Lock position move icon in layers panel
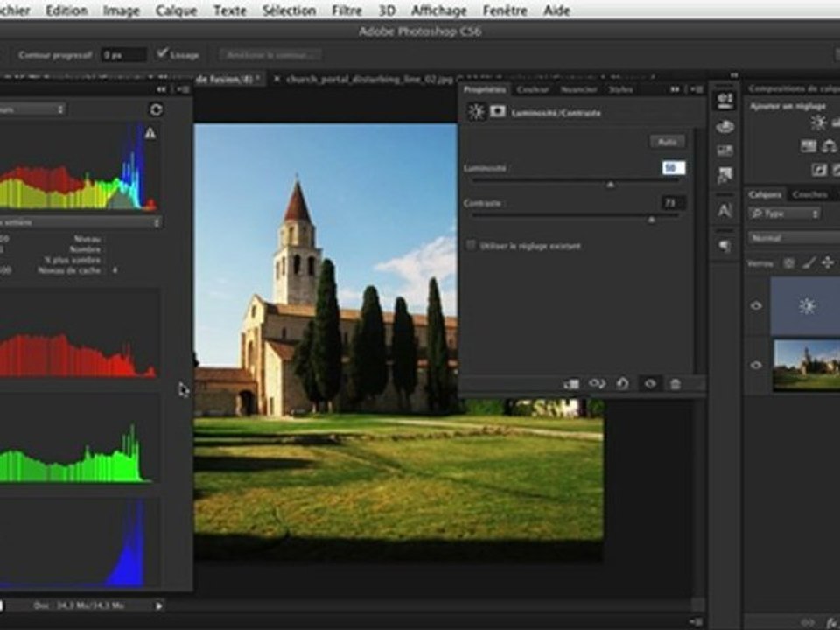840x630 pixels. (x=828, y=262)
